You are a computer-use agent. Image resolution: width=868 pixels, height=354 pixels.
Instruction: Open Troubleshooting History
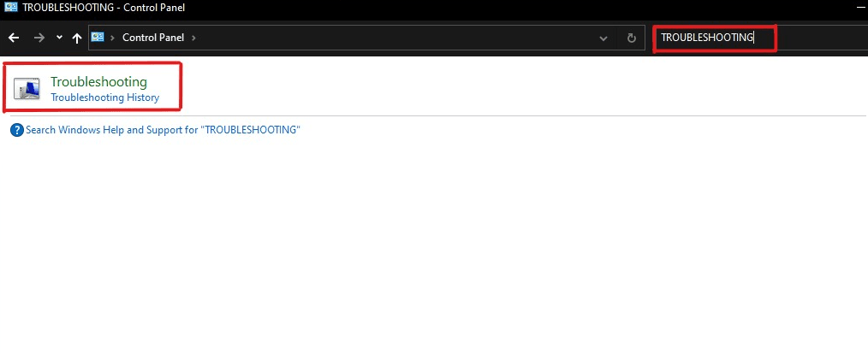click(104, 97)
